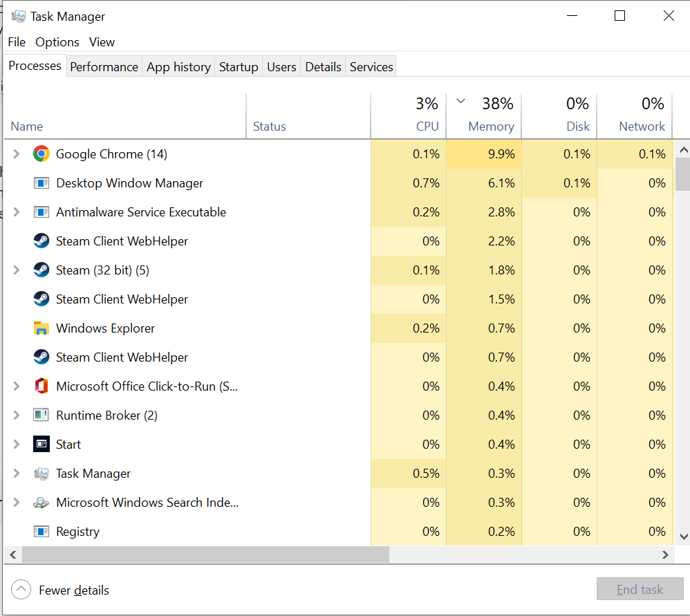Expand the Start process group
This screenshot has height=616, width=690.
pyautogui.click(x=17, y=445)
